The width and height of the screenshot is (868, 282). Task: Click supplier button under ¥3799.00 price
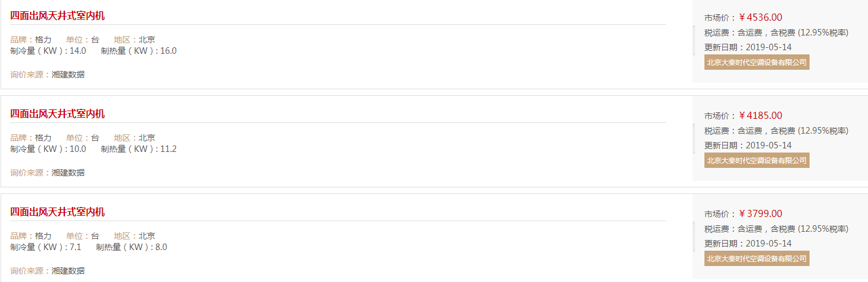(756, 258)
